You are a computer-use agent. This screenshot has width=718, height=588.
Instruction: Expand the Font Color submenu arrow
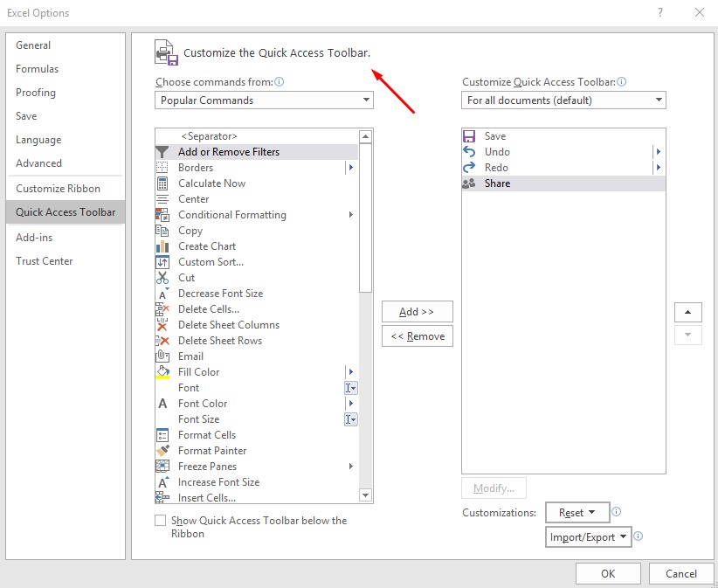click(351, 404)
